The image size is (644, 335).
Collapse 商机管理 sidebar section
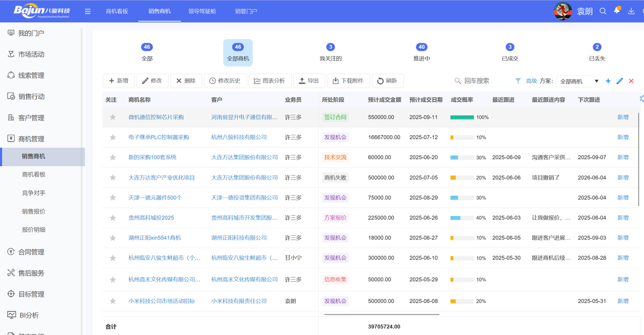tap(31, 139)
